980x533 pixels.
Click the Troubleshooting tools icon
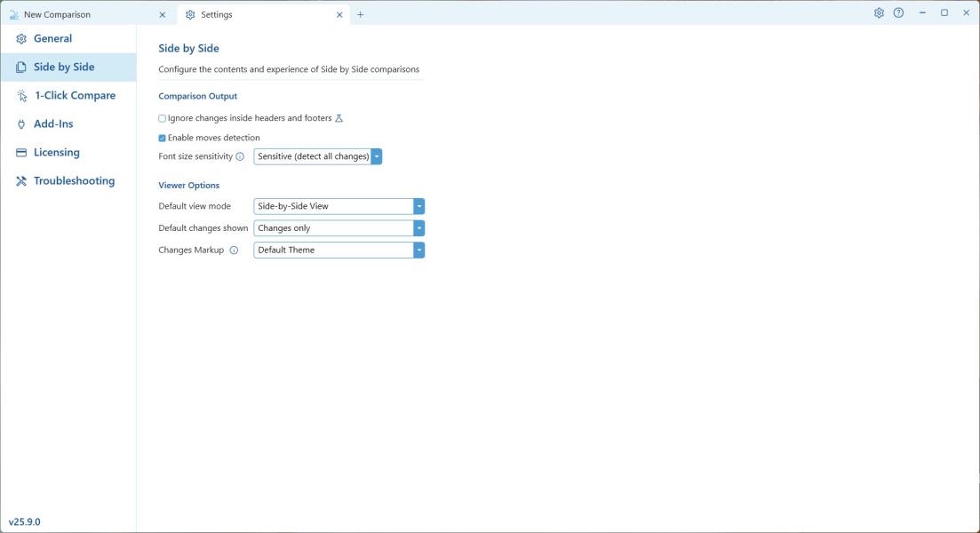(21, 181)
